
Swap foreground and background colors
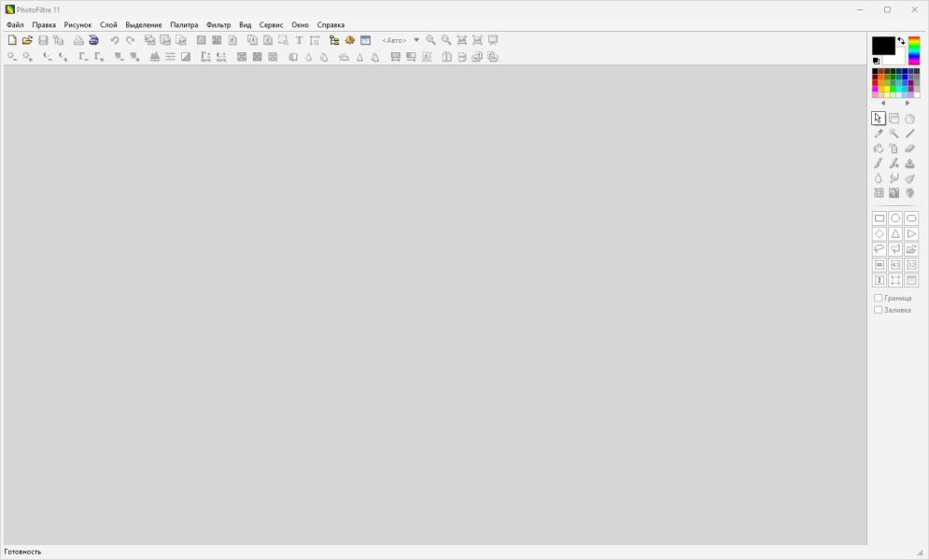901,41
